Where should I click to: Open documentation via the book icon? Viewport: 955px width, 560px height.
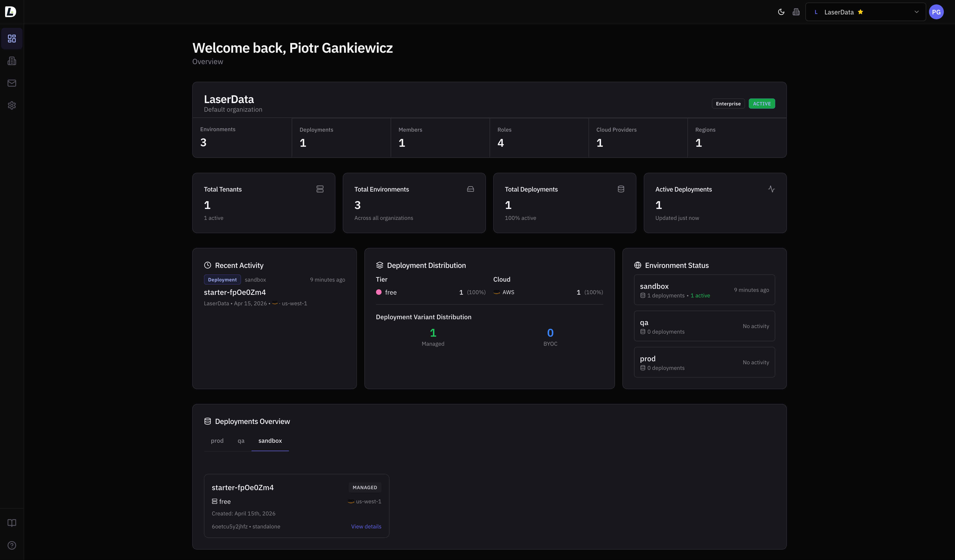(x=12, y=523)
